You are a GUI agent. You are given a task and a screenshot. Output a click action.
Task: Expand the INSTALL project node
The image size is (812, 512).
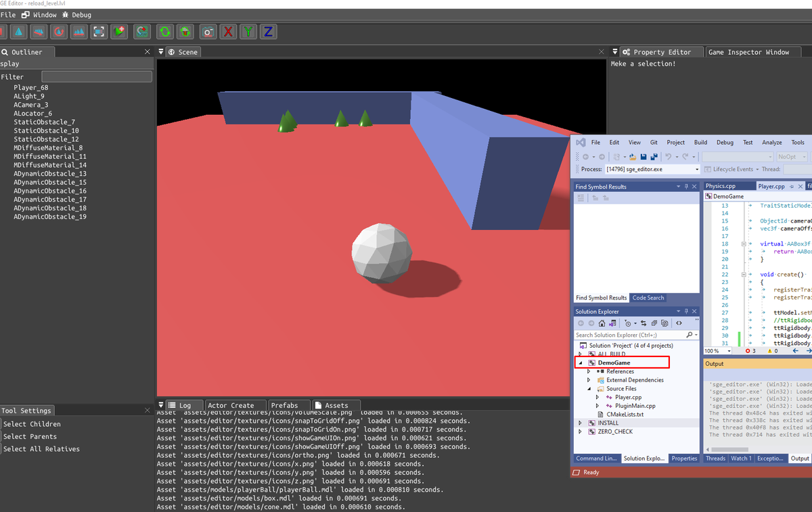tap(580, 423)
